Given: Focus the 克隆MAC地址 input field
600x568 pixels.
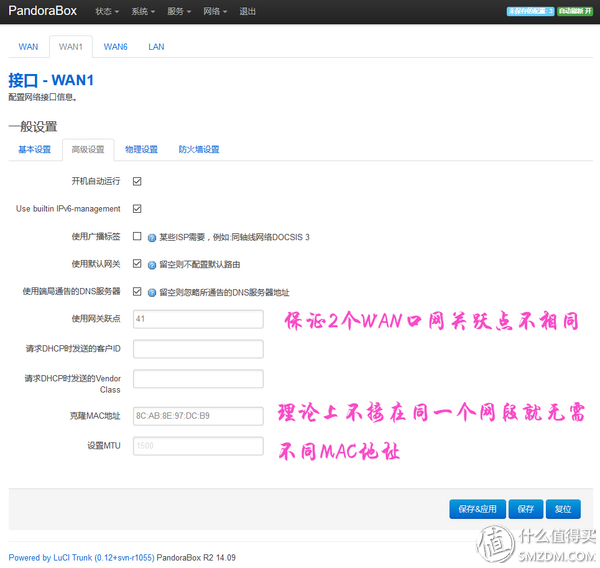Looking at the screenshot, I should coord(198,416).
